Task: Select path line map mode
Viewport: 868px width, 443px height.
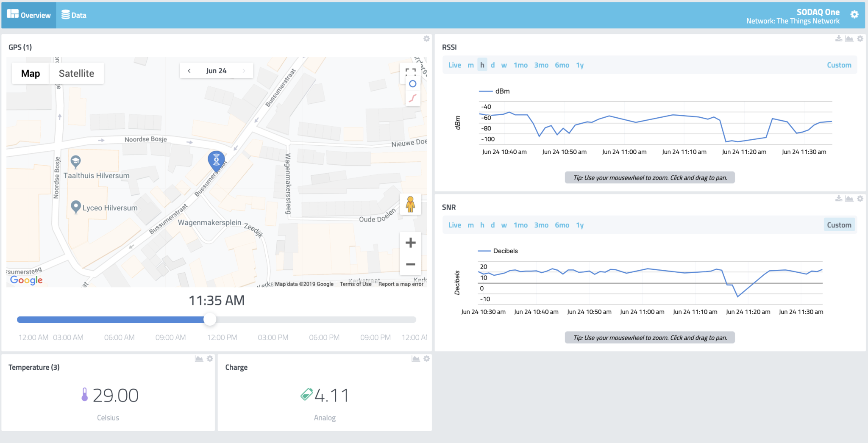Action: pos(412,98)
